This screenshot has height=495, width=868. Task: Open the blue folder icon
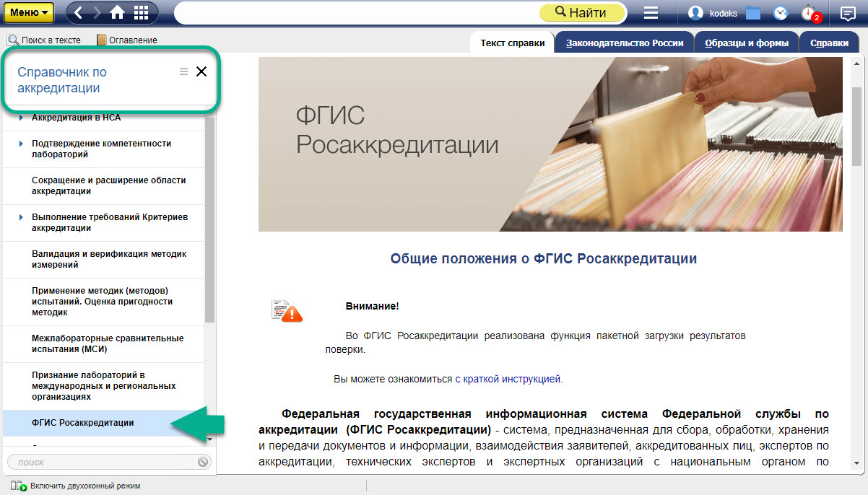coord(753,13)
